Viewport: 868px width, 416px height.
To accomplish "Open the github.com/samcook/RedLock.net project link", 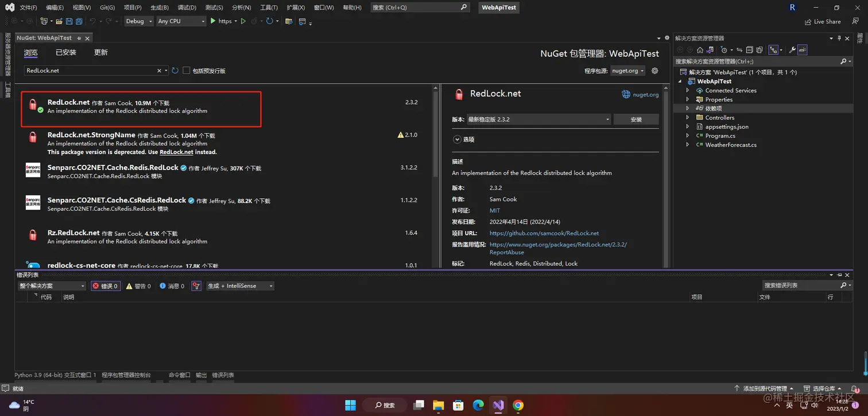I will [x=544, y=233].
